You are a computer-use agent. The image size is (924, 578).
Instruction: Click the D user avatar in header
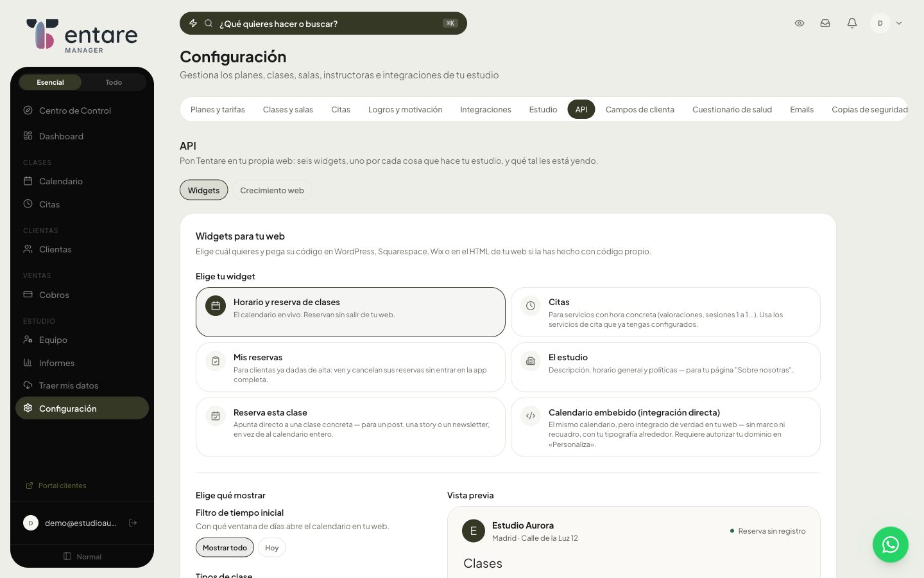pos(880,23)
